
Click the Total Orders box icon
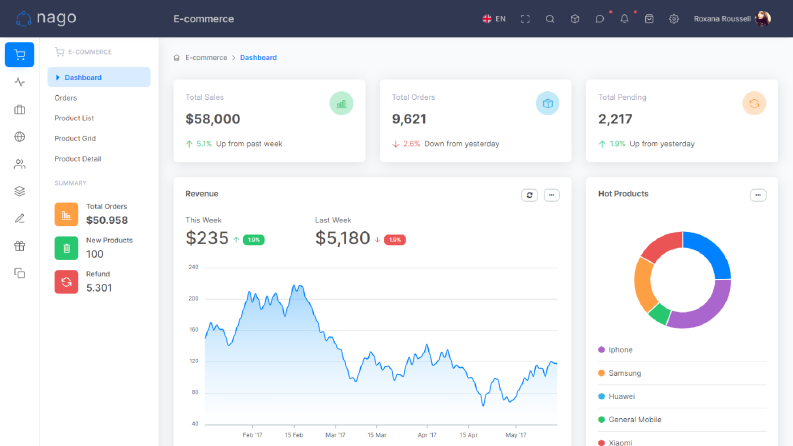[548, 103]
